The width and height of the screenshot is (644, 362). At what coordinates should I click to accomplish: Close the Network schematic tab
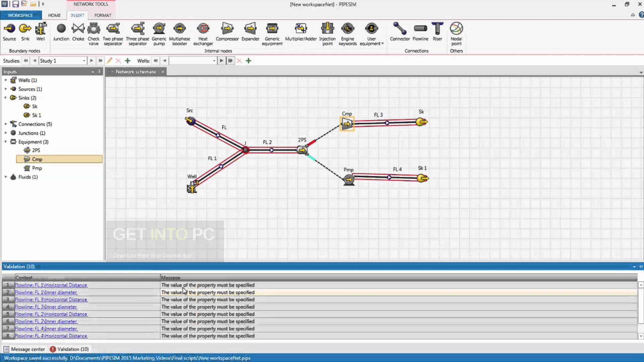click(x=163, y=72)
